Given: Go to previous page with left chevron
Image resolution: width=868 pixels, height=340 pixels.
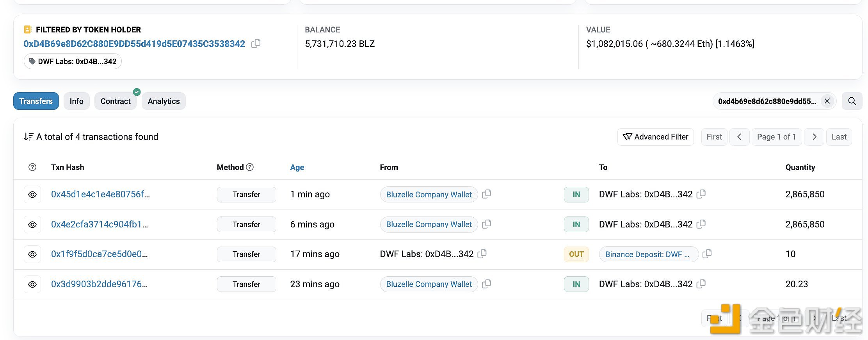Looking at the screenshot, I should (739, 137).
